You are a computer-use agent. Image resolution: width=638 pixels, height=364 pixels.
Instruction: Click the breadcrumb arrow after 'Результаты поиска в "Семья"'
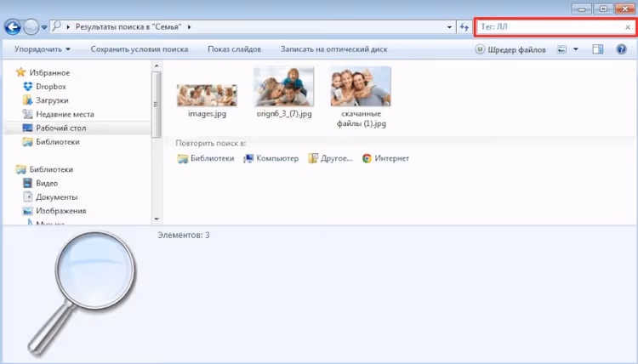189,27
